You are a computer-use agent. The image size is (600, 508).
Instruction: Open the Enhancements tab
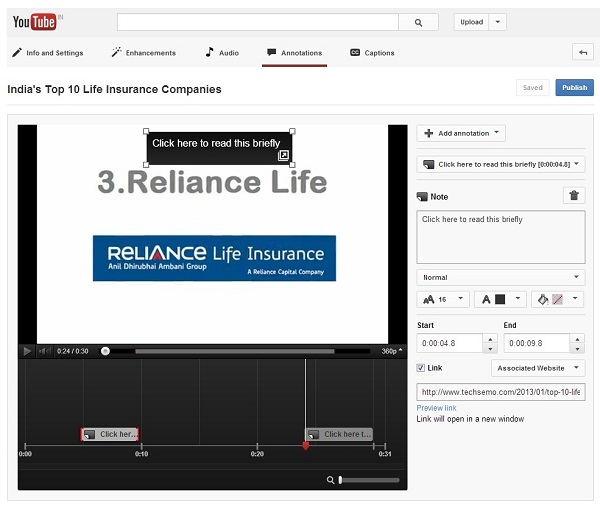pos(144,53)
